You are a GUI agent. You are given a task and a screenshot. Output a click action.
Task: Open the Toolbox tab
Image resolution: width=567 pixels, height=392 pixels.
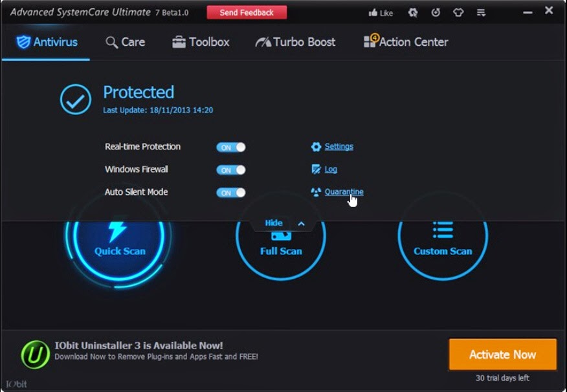[201, 42]
